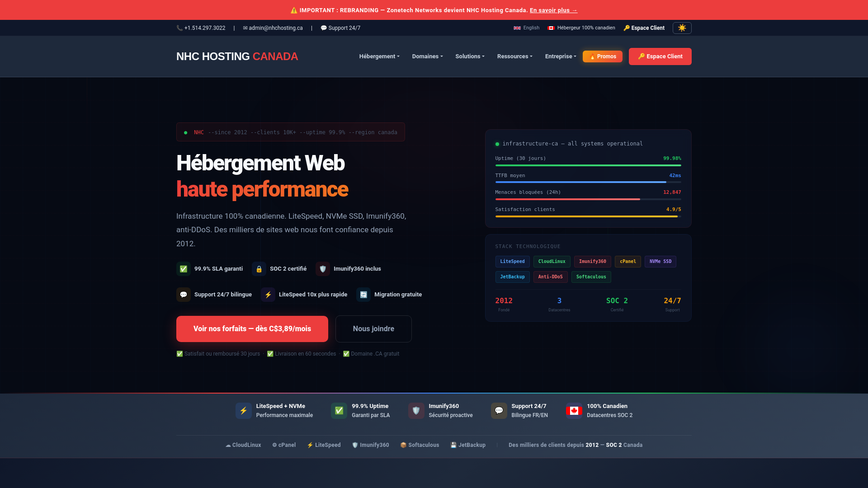Click the red Espace Client button

point(660,56)
